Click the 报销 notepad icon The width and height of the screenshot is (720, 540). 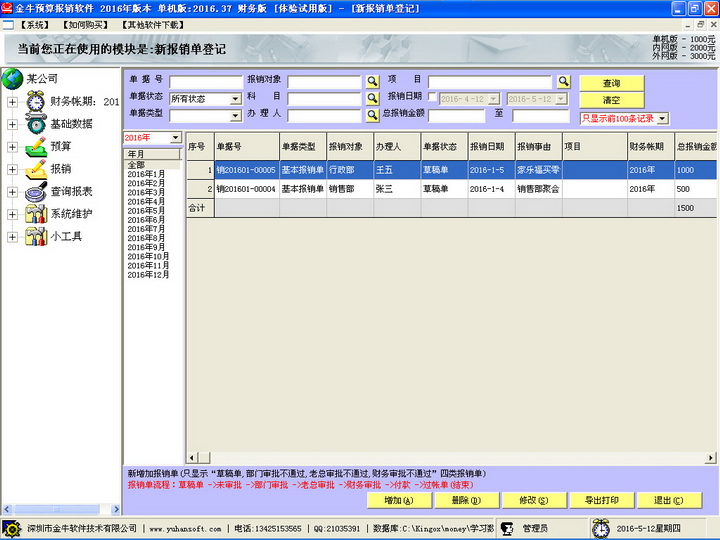click(35, 169)
